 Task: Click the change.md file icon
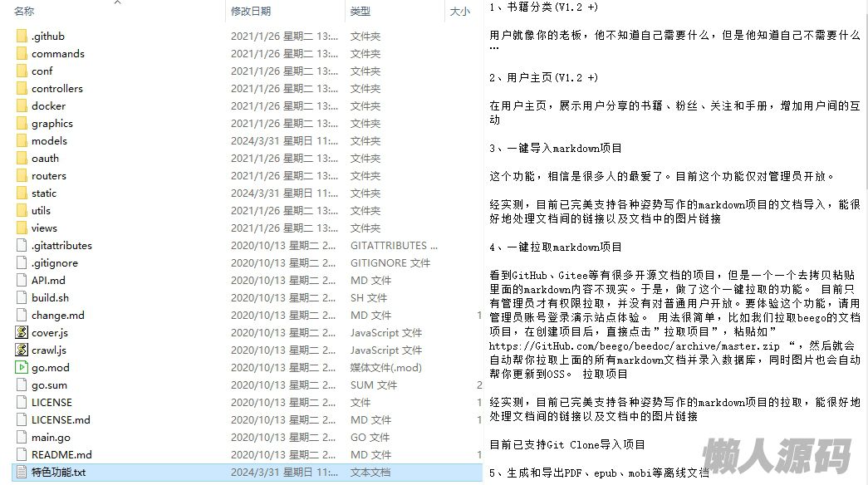coord(22,315)
